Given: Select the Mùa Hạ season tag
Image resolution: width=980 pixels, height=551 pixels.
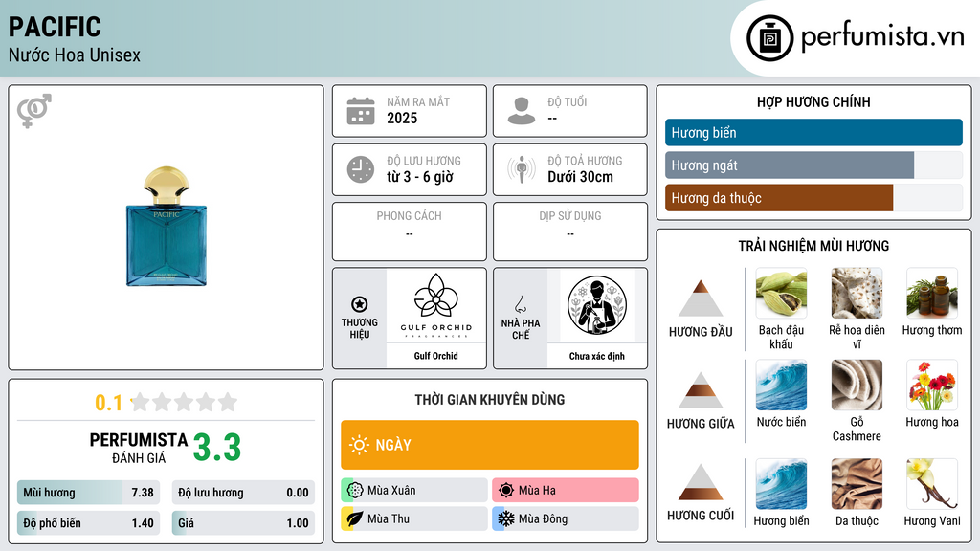Looking at the screenshot, I should tap(566, 491).
